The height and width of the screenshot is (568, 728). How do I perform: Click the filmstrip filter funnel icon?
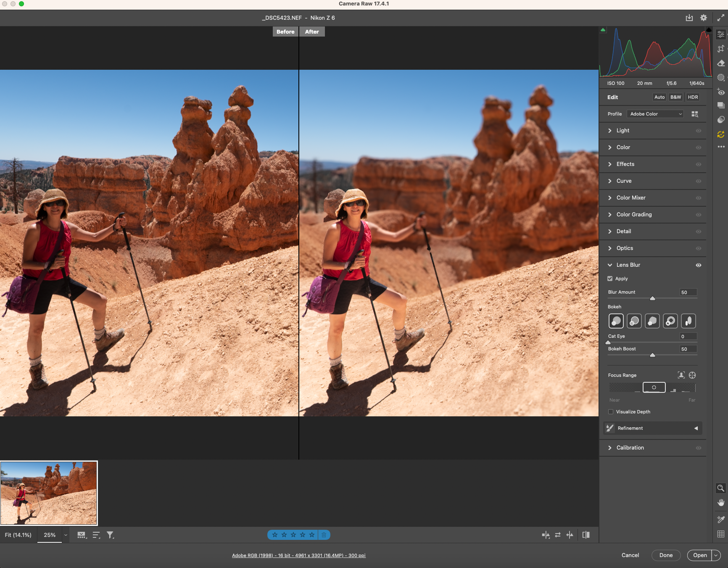(x=110, y=535)
